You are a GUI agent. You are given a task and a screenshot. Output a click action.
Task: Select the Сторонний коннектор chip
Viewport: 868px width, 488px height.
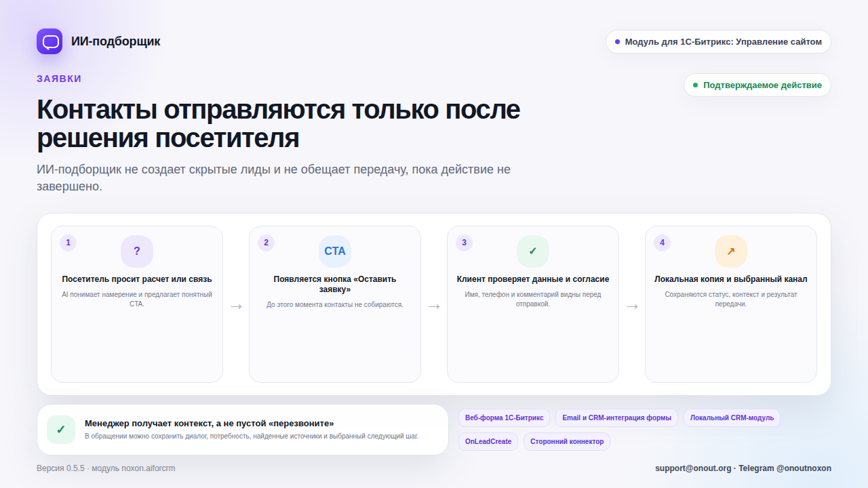[567, 441]
